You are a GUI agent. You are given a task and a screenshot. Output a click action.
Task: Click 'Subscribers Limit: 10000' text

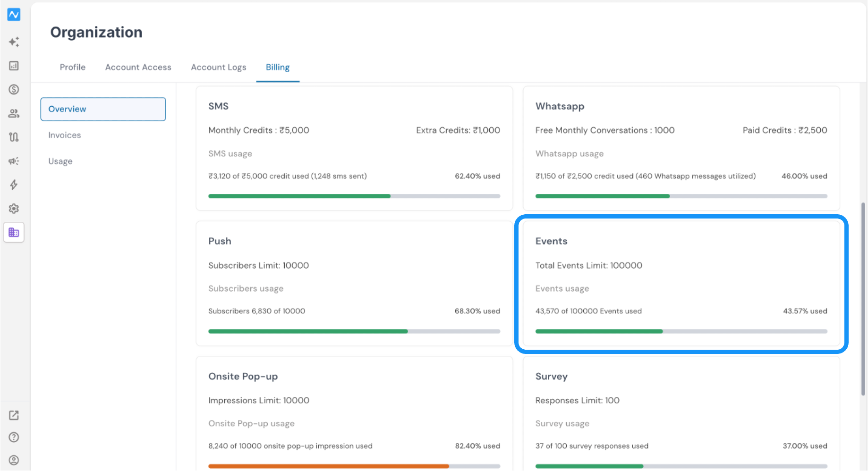[x=259, y=265]
